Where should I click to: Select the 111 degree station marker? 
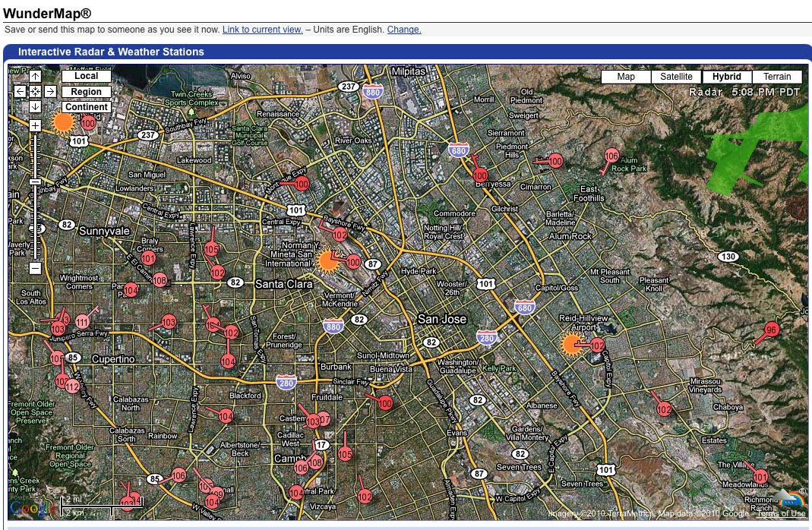pyautogui.click(x=82, y=323)
